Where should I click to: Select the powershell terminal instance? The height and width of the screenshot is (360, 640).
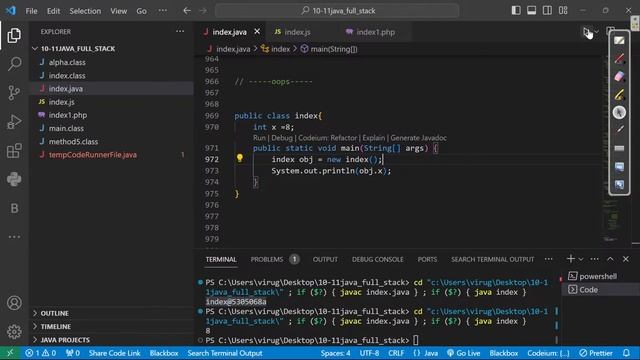[598, 276]
